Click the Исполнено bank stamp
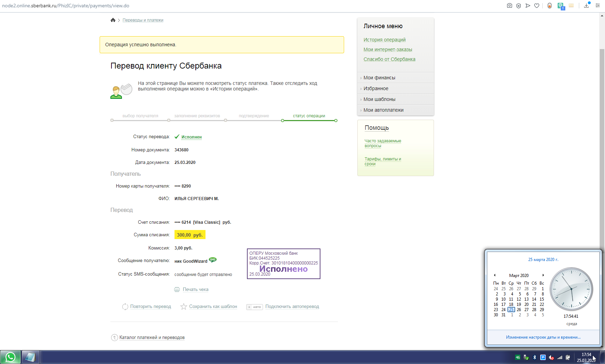Image resolution: width=605 pixels, height=364 pixels. (284, 264)
